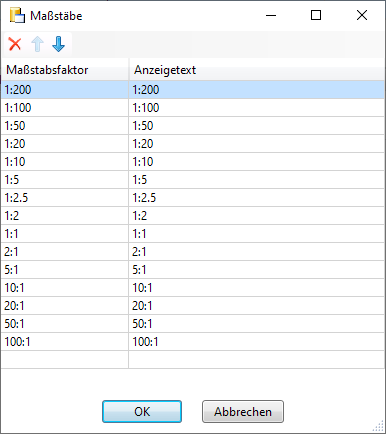Close the Maßstäbe window
The height and width of the screenshot is (434, 386).
click(362, 15)
